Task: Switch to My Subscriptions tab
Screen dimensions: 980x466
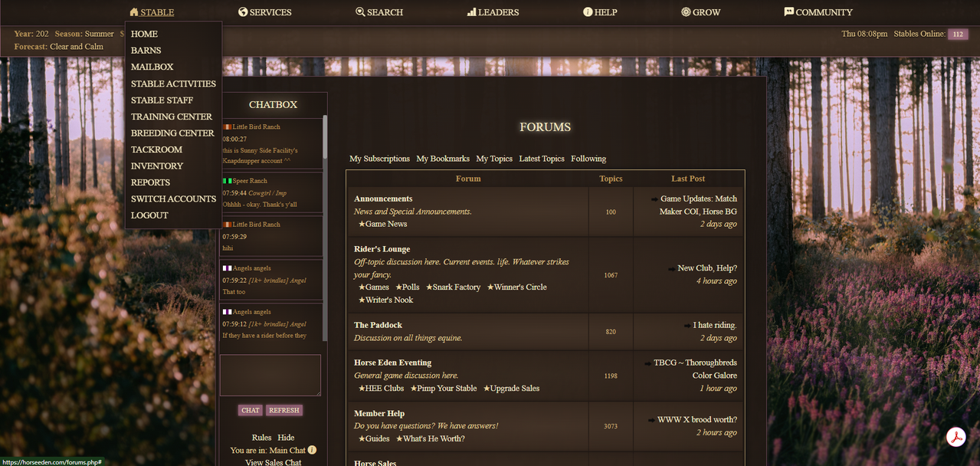Action: [379, 159]
